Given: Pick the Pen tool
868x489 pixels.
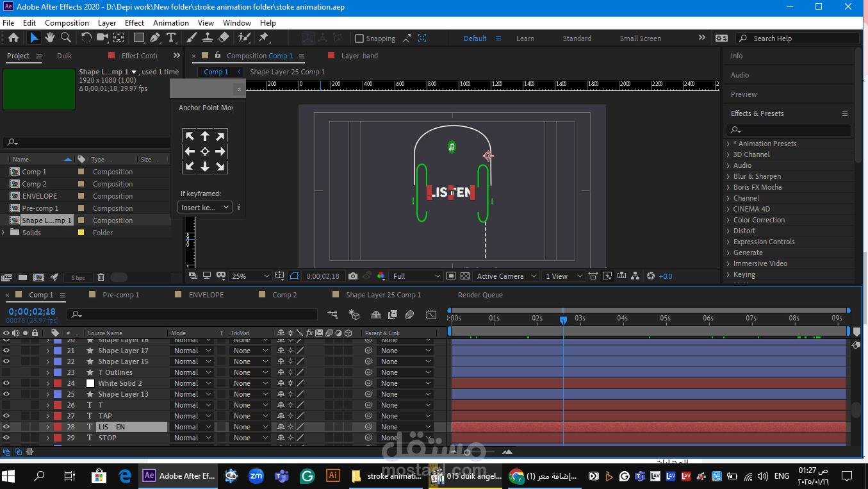Looking at the screenshot, I should pyautogui.click(x=156, y=38).
